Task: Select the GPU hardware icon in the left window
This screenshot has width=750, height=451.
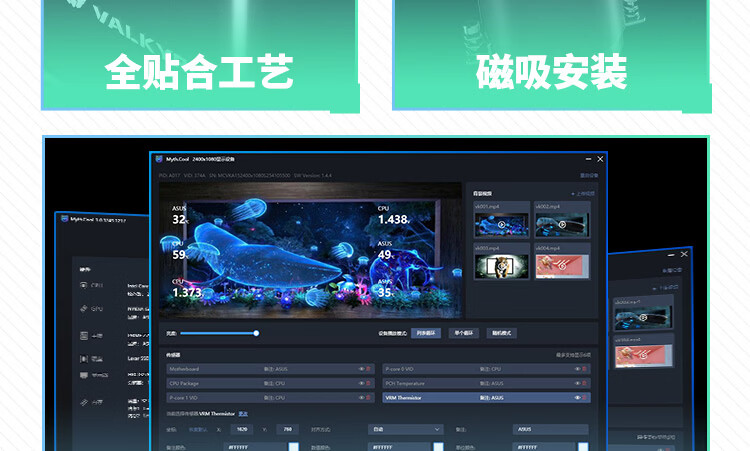Action: click(84, 308)
